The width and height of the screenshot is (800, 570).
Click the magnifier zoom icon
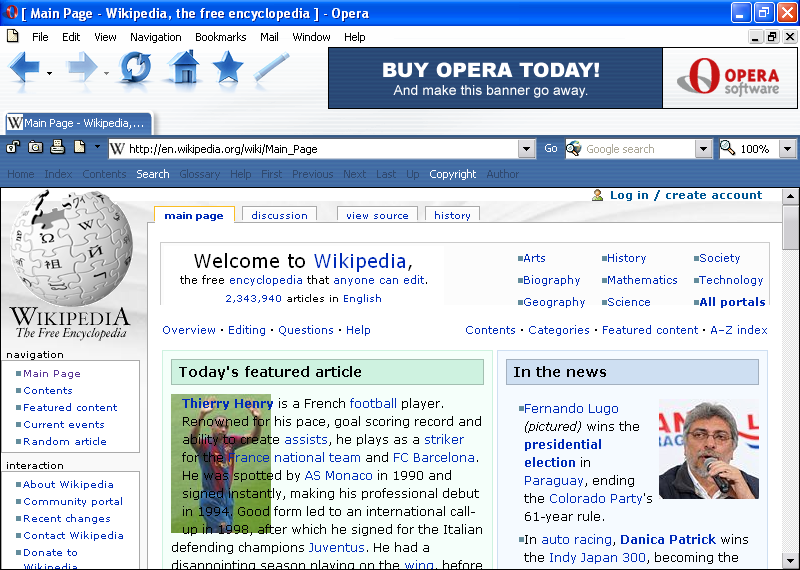(x=728, y=148)
